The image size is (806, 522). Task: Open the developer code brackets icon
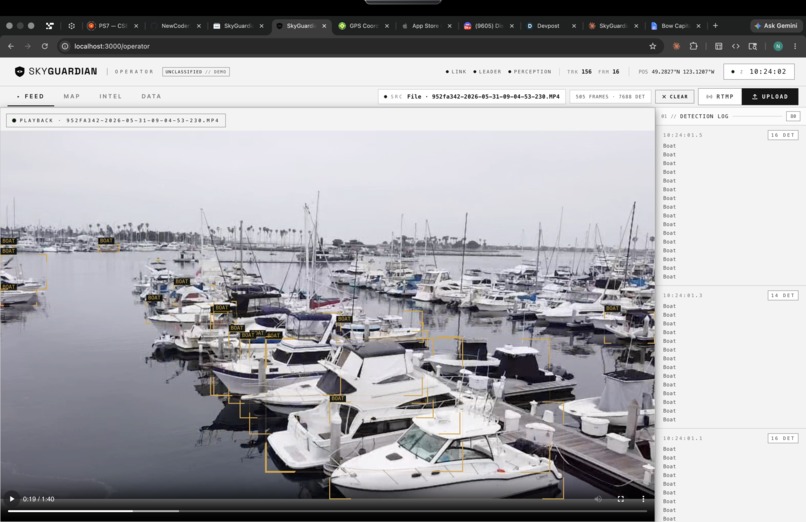pos(736,46)
